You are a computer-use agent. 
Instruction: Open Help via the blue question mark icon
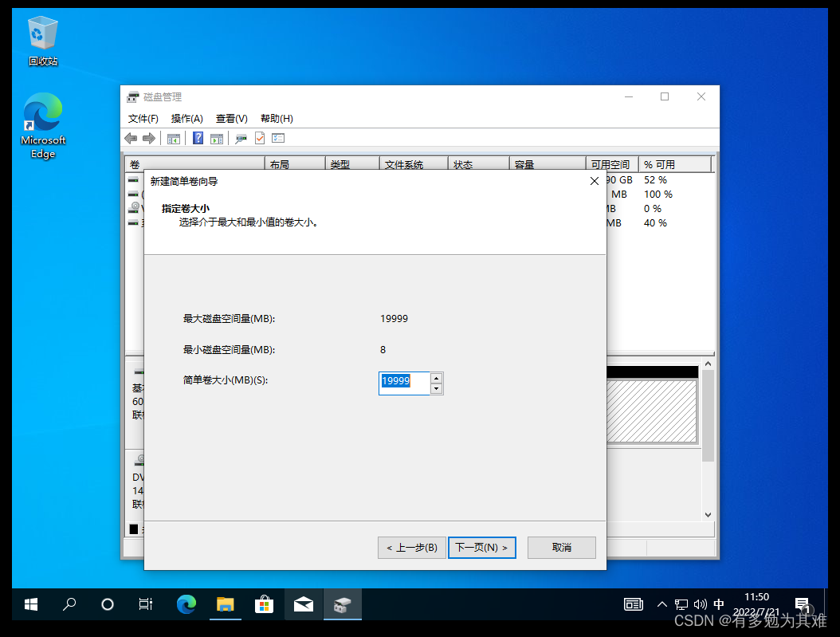coord(198,138)
